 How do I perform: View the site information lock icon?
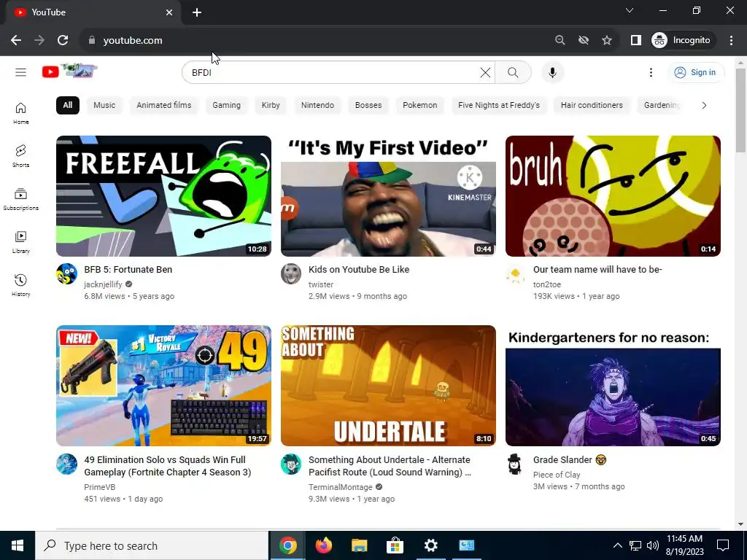tap(92, 41)
